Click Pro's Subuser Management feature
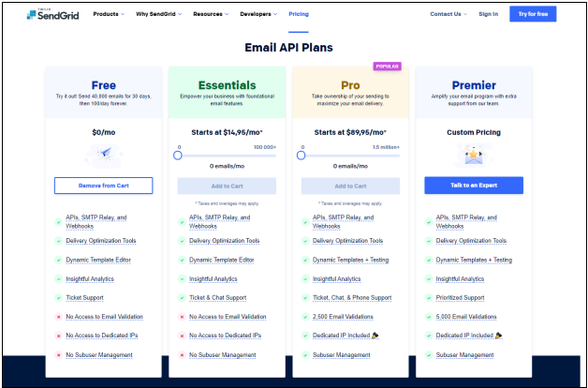Image resolution: width=588 pixels, height=388 pixels. tap(341, 355)
